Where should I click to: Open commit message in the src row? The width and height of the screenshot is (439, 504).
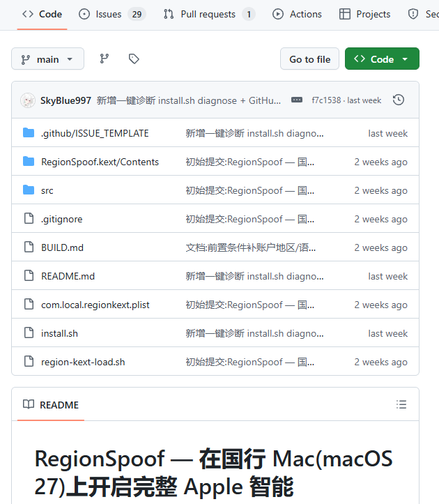[x=249, y=190]
